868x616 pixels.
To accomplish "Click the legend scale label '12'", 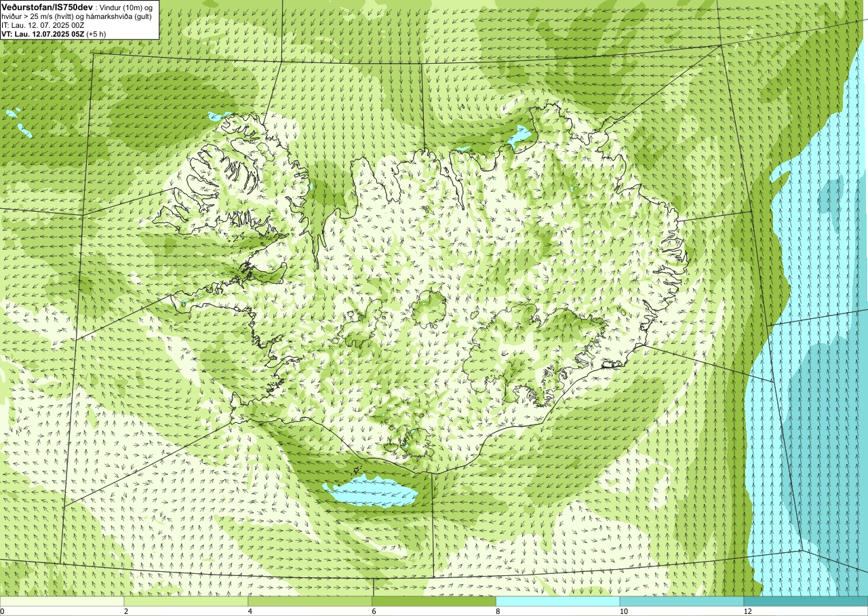I will (747, 611).
